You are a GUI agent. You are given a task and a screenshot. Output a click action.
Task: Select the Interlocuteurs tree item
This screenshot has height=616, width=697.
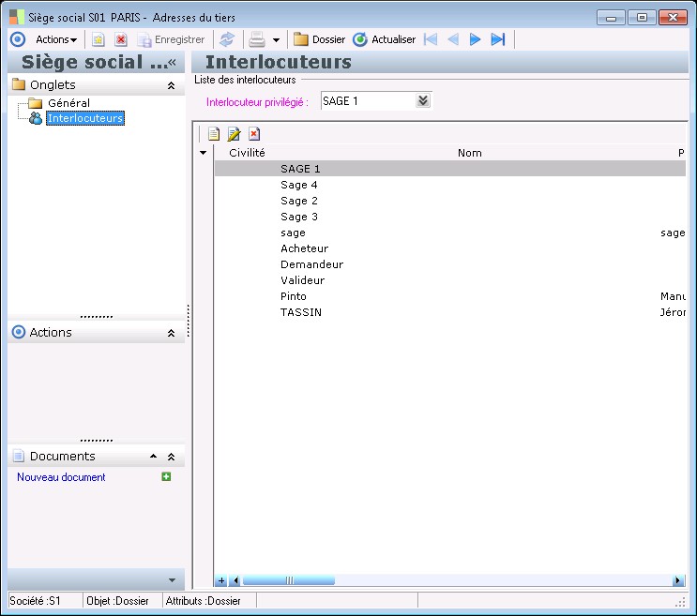(x=84, y=118)
